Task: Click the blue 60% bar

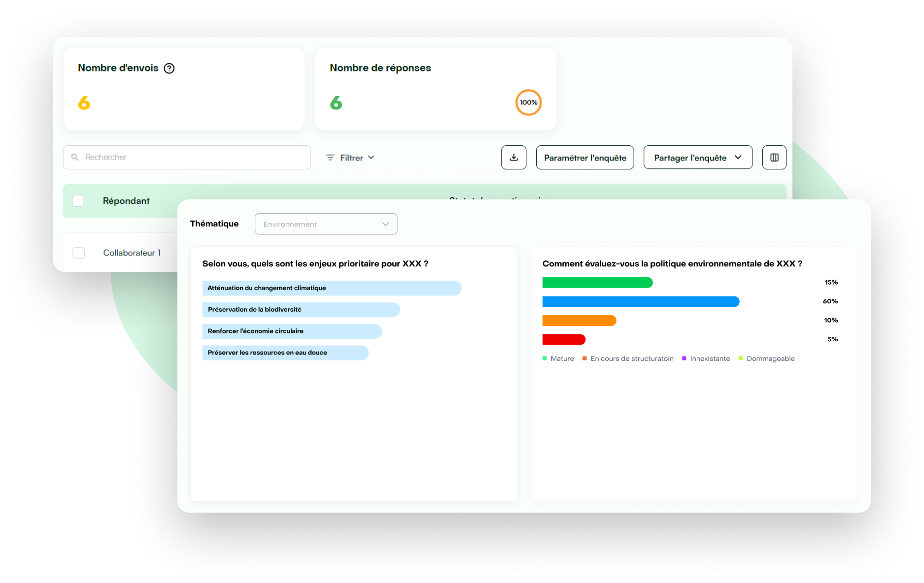Action: point(641,301)
